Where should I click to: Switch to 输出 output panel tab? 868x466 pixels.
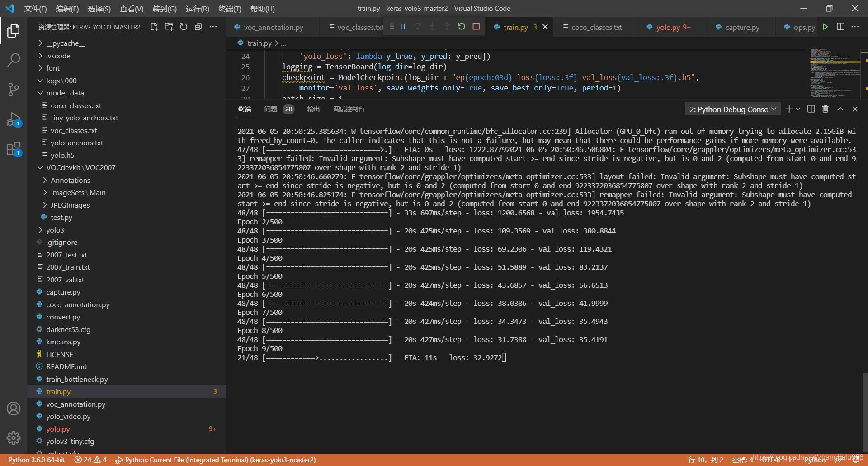[313, 109]
